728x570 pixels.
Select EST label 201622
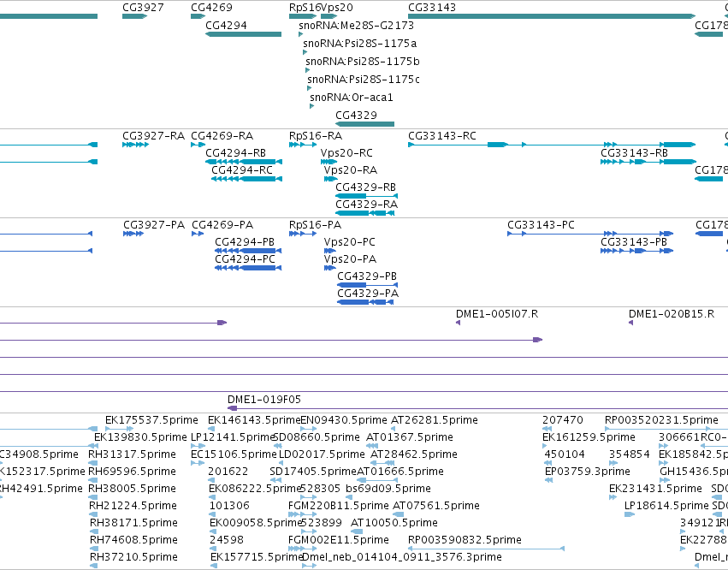point(228,472)
